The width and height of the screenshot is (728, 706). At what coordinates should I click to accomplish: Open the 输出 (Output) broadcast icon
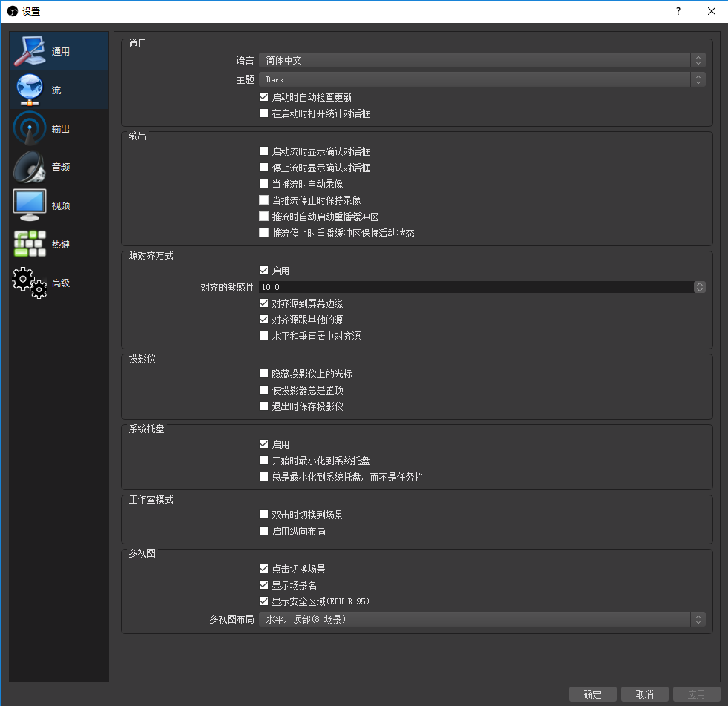click(x=30, y=128)
